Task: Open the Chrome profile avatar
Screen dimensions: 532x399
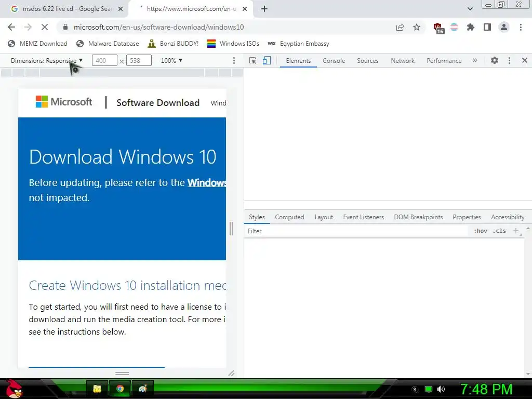Action: 504,27
